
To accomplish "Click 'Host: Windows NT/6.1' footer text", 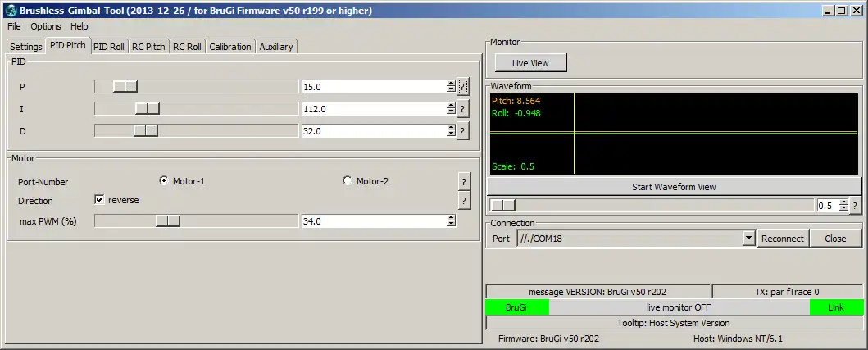I will 738,339.
